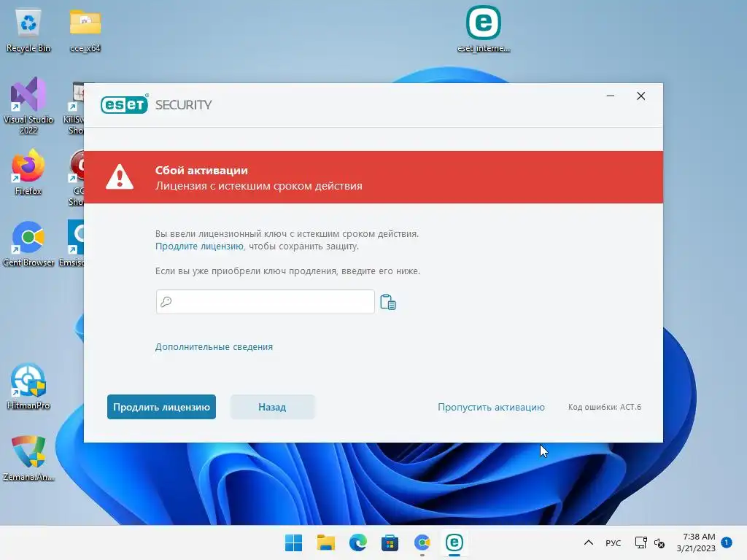Open the notification badge in tray
Viewport: 747px width, 560px height.
point(727,542)
